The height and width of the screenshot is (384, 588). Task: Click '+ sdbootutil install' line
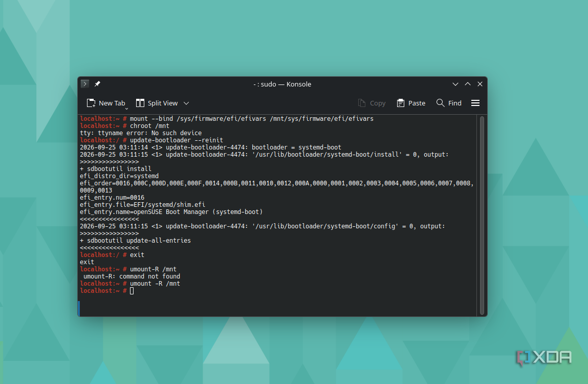coord(116,169)
